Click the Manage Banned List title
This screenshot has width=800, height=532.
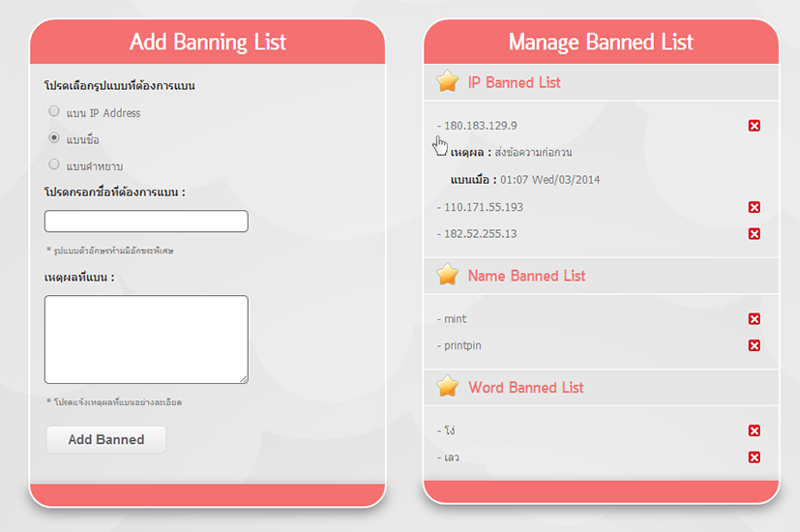[601, 42]
